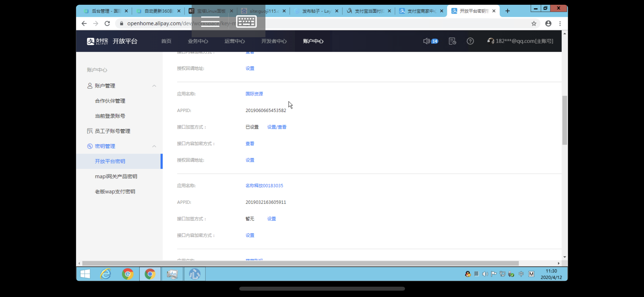644x297 pixels.
Task: Open the Windows Start button
Action: (85, 274)
